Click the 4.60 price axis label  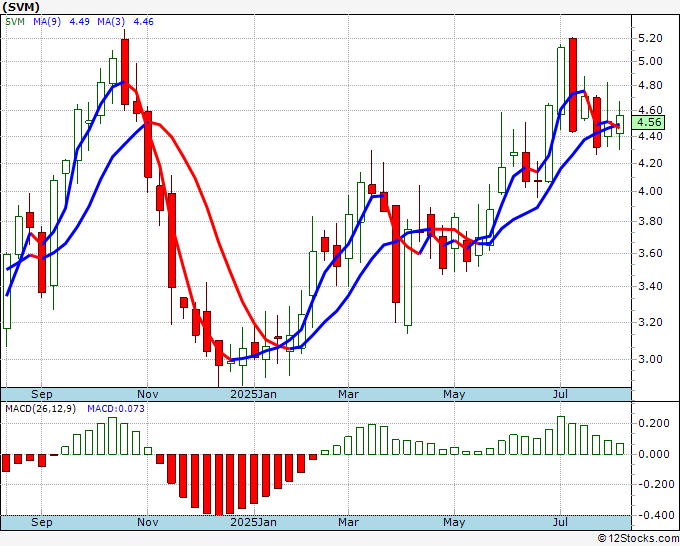pos(650,110)
